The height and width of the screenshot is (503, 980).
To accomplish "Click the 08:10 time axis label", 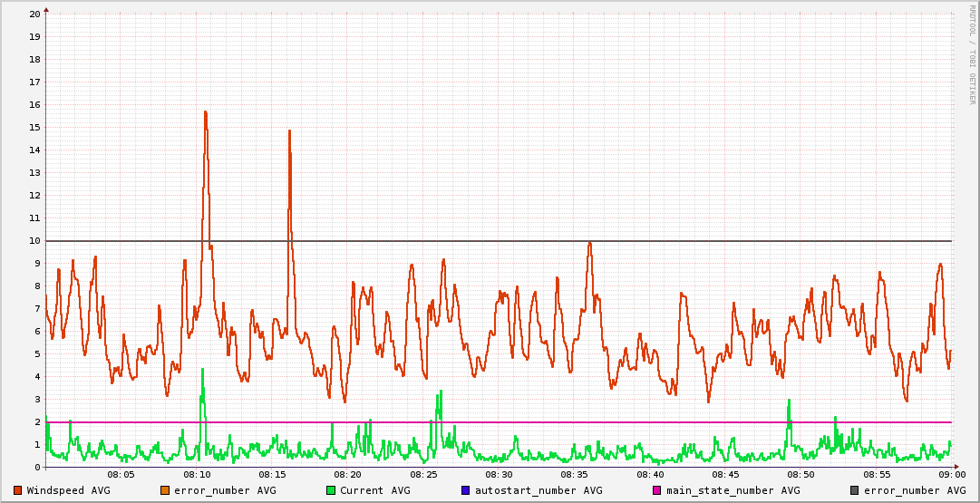I will tap(197, 475).
